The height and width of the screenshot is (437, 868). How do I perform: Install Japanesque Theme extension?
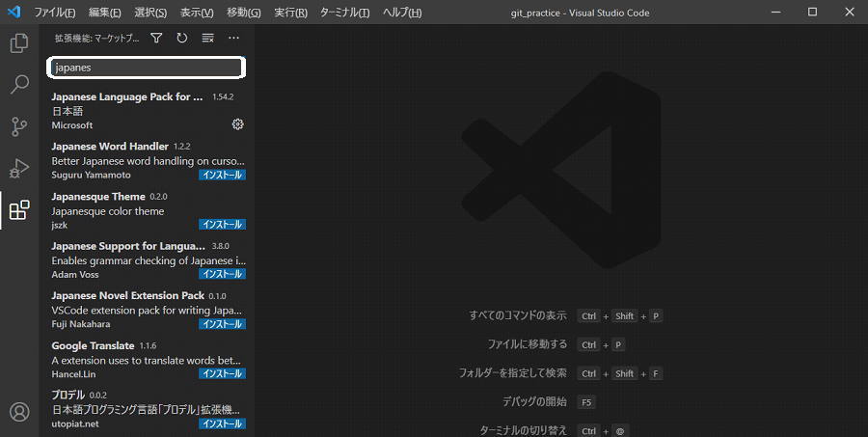(223, 225)
